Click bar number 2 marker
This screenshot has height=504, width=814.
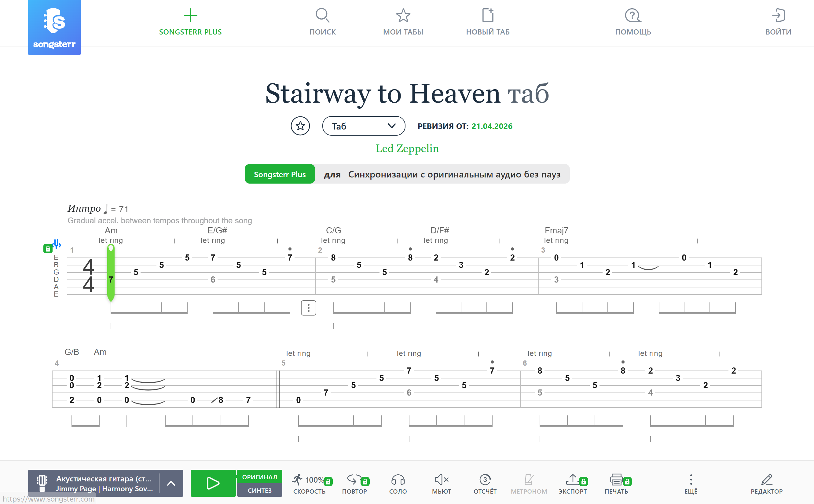[320, 250]
